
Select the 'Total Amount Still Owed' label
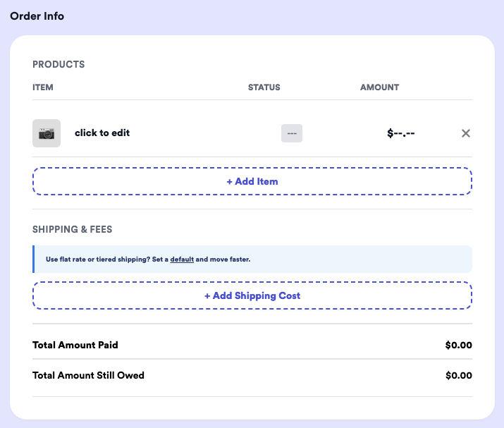pos(88,375)
